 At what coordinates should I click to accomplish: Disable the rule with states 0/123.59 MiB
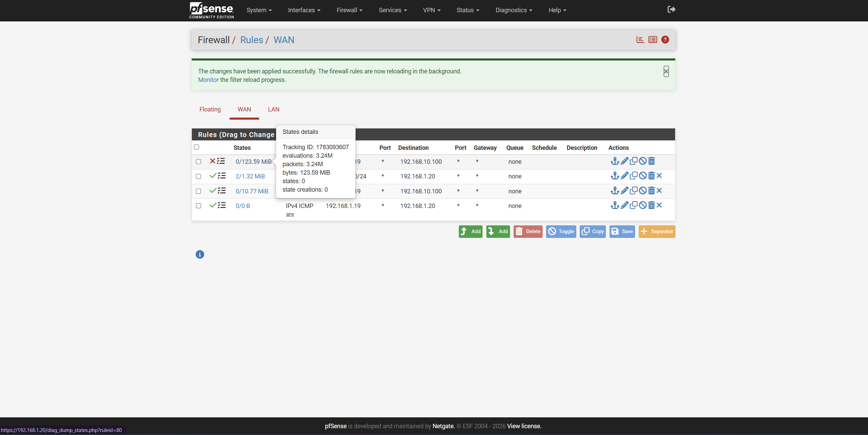(x=643, y=161)
